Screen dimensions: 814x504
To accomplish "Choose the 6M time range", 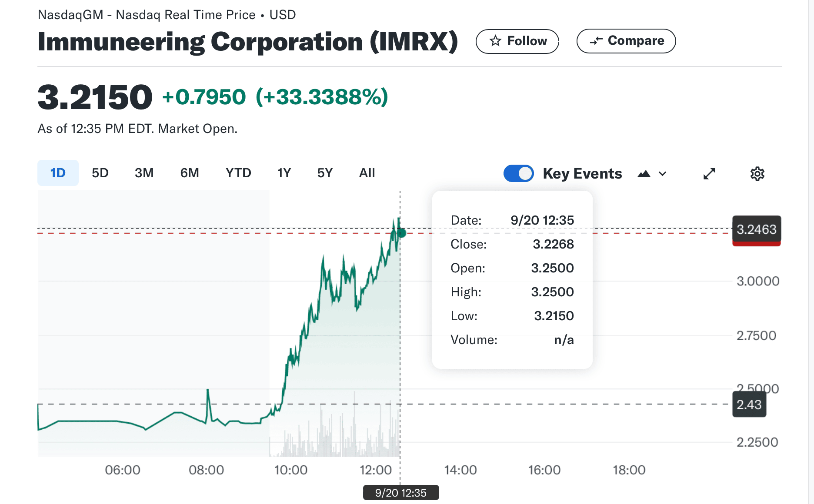I will (190, 173).
